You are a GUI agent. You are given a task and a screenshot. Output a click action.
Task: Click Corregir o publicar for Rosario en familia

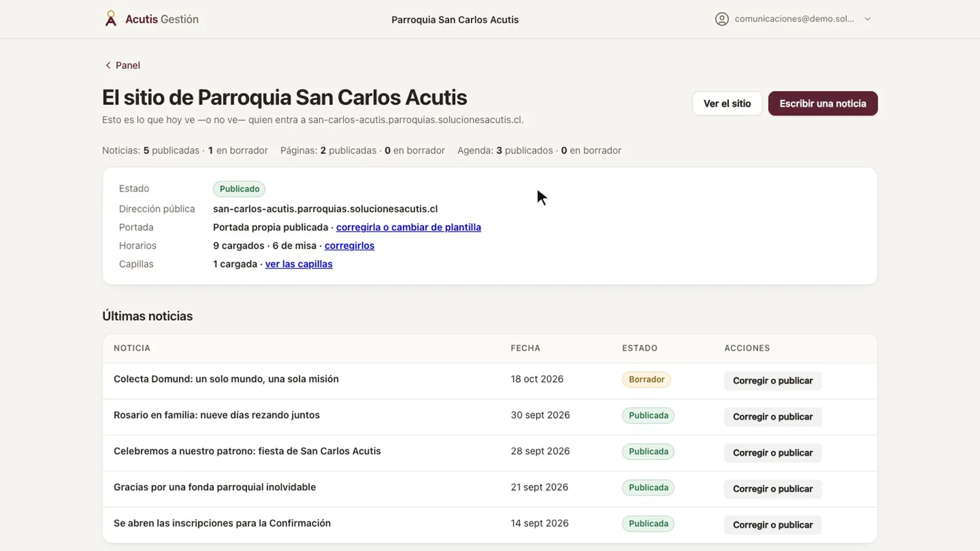pos(773,417)
